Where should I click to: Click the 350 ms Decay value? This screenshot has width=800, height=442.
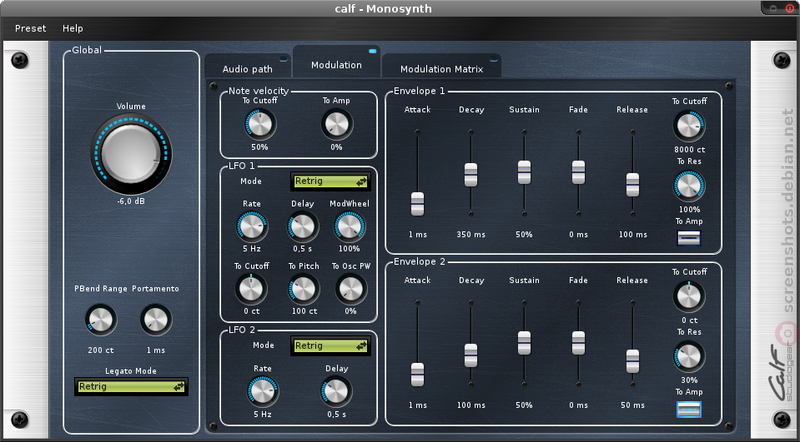point(471,235)
